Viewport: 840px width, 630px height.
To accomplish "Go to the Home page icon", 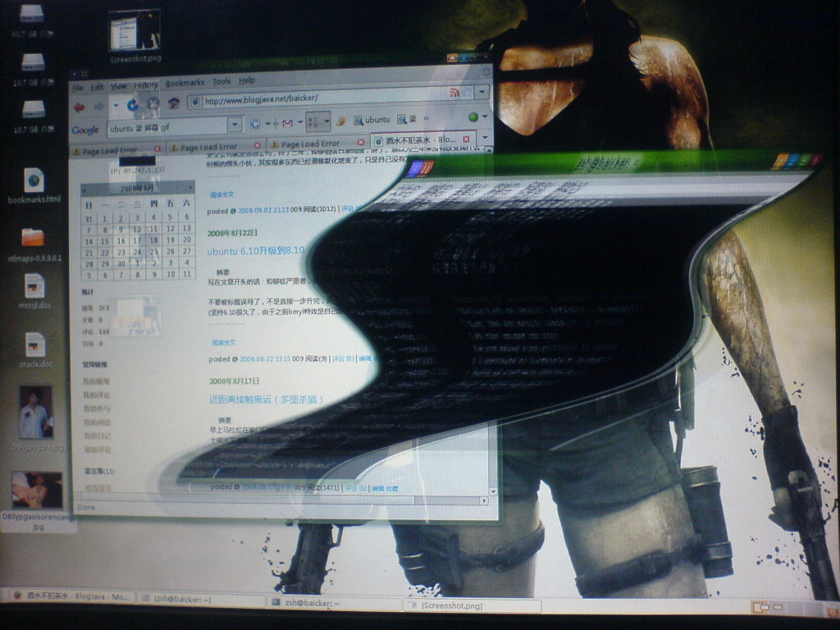I will [x=174, y=103].
